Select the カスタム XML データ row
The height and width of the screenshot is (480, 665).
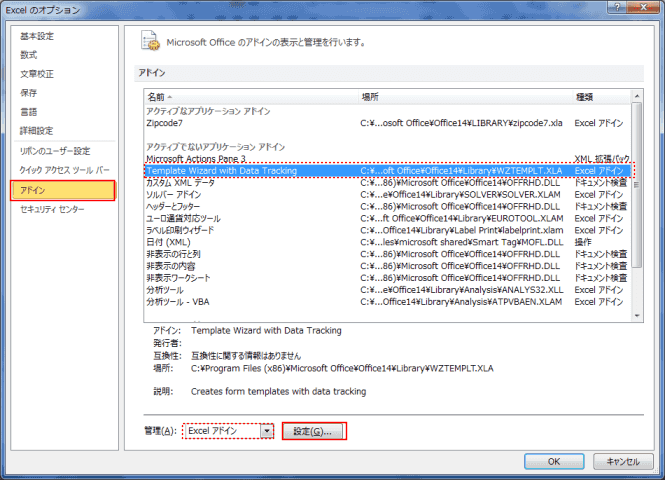(x=388, y=183)
